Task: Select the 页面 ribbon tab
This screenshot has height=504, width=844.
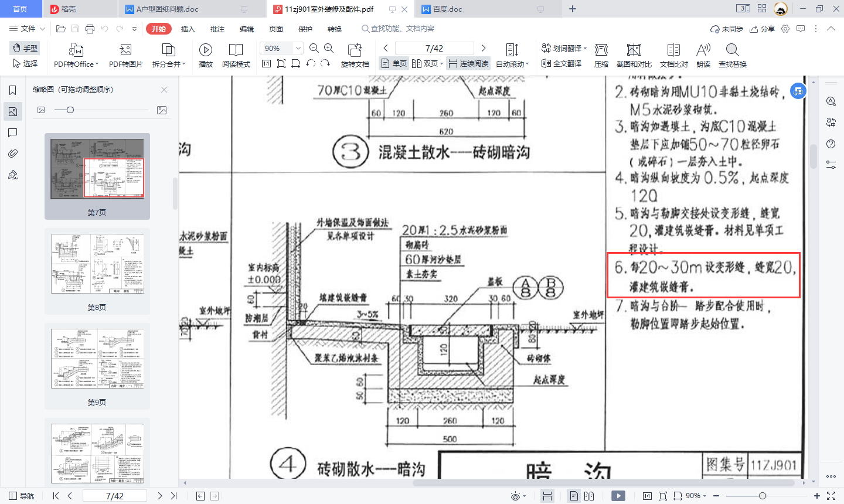Action: pos(276,29)
